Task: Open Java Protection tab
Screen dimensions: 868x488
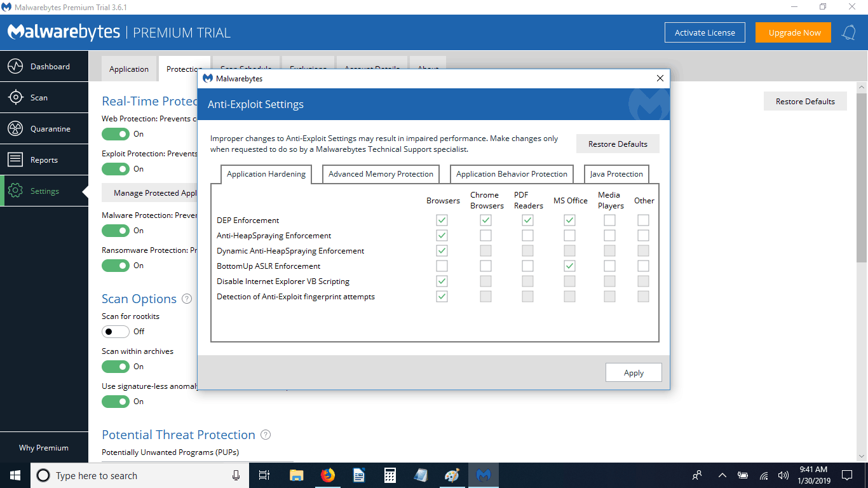Action: click(616, 174)
